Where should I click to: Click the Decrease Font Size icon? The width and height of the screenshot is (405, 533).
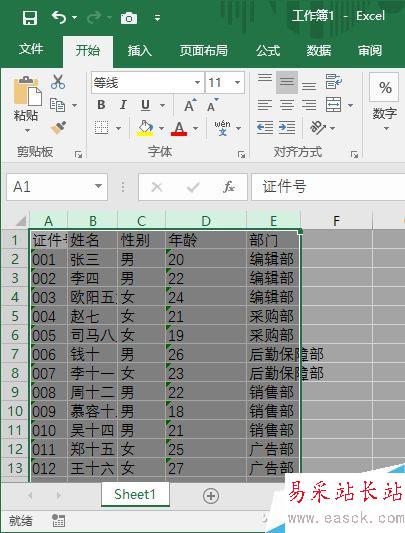213,105
